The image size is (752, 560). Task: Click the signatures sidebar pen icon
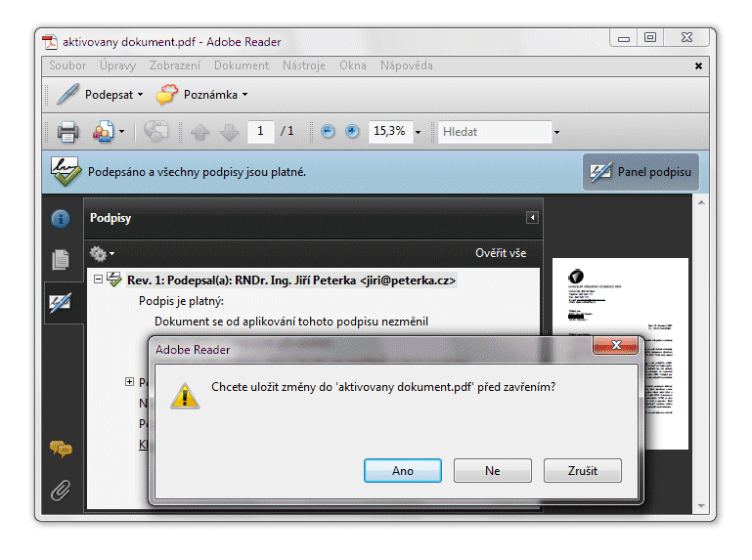(61, 303)
